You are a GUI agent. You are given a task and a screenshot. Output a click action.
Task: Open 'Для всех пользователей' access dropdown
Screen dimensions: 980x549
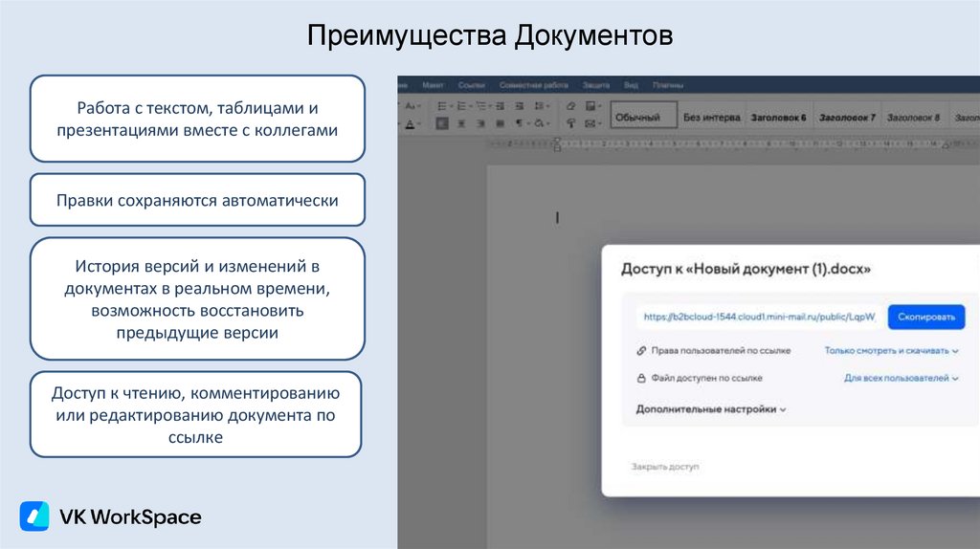901,379
